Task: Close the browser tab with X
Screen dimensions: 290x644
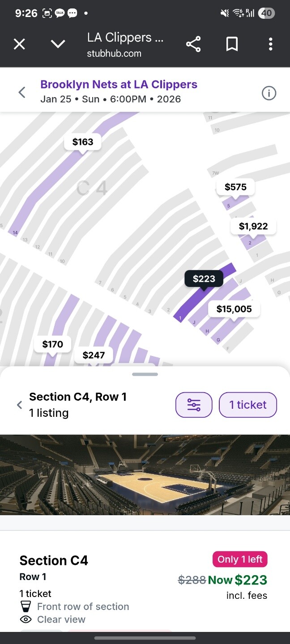Action: pos(19,44)
